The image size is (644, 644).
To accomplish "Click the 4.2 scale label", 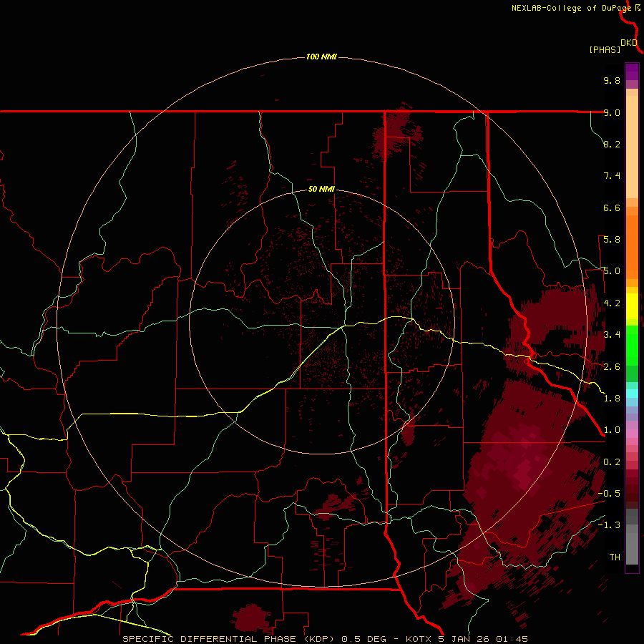I will tap(612, 303).
